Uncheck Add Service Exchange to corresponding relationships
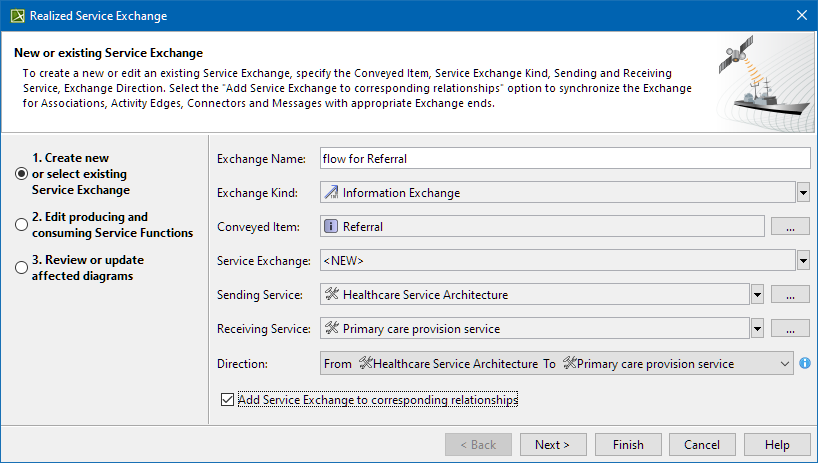Image resolution: width=818 pixels, height=463 pixels. click(226, 400)
